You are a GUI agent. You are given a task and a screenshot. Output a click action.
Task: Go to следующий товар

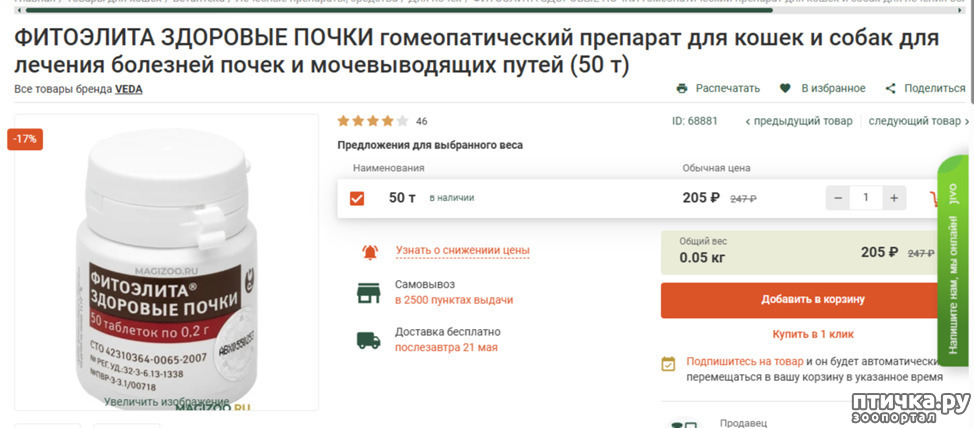[919, 121]
